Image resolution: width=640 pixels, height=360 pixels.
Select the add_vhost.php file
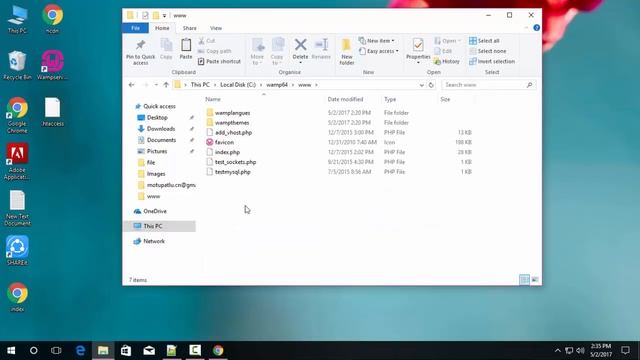pyautogui.click(x=233, y=133)
